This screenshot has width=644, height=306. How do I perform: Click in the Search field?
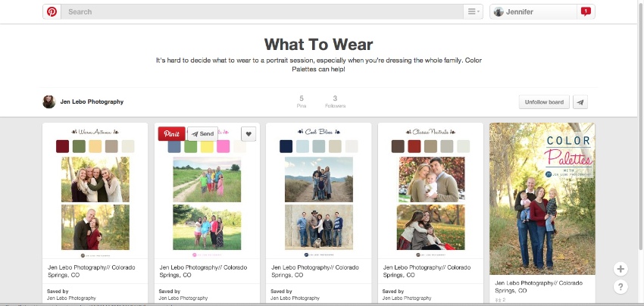[x=262, y=12]
